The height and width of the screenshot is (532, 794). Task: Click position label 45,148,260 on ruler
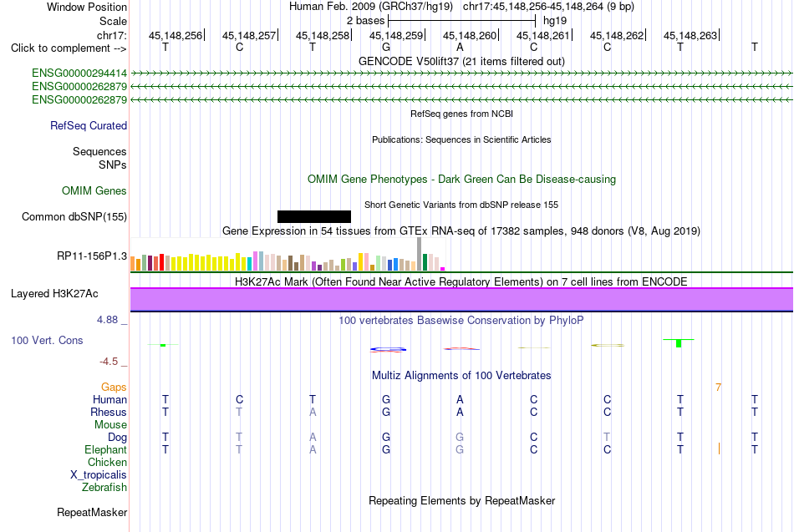(470, 35)
